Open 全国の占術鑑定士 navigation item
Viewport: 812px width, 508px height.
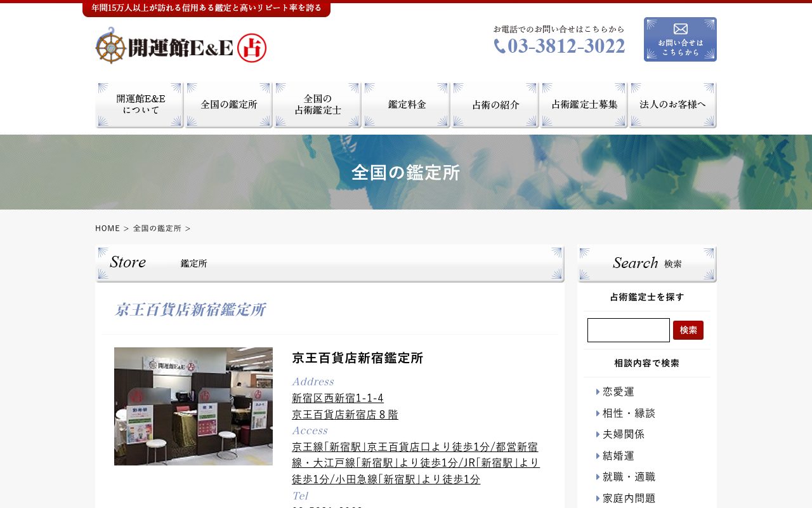(317, 105)
